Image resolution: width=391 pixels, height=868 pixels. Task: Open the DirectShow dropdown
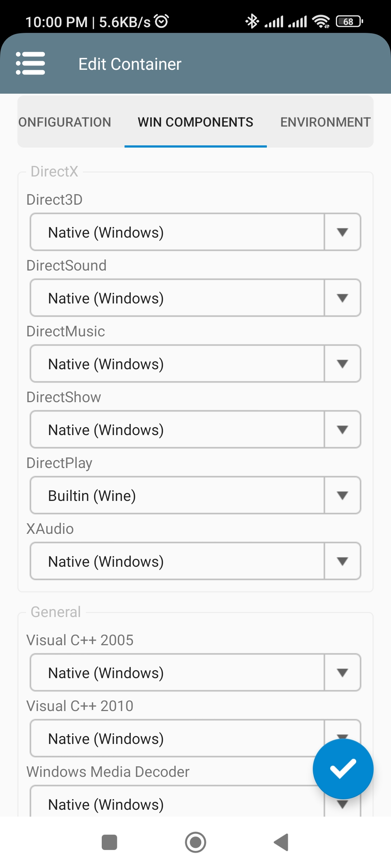[195, 430]
